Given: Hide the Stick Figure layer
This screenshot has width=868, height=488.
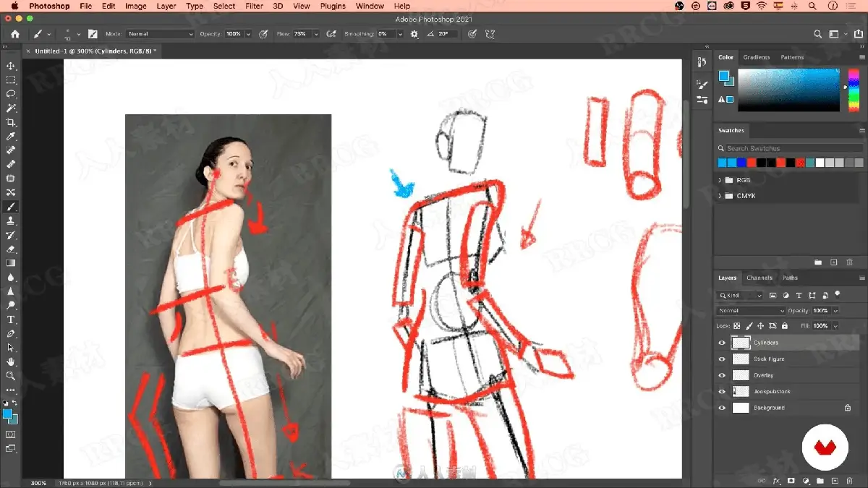Looking at the screenshot, I should (x=721, y=359).
